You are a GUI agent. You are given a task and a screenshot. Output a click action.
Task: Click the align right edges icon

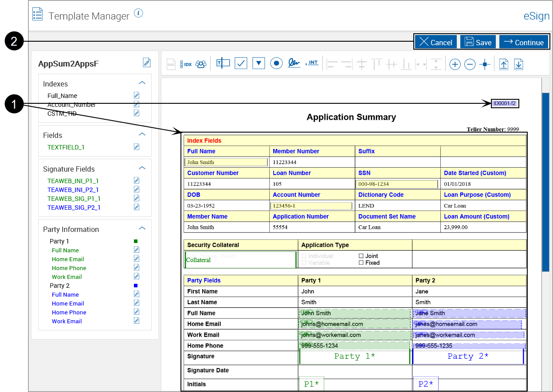tap(346, 64)
